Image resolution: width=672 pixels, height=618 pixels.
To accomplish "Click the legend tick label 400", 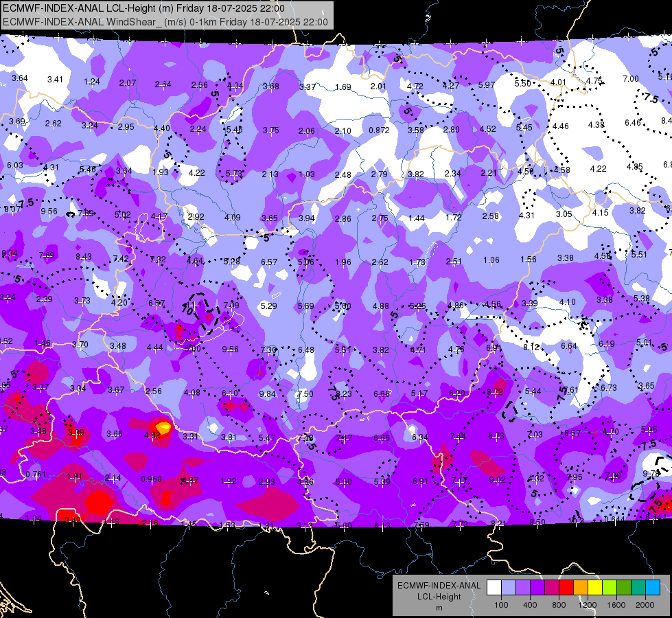I will coord(530,605).
